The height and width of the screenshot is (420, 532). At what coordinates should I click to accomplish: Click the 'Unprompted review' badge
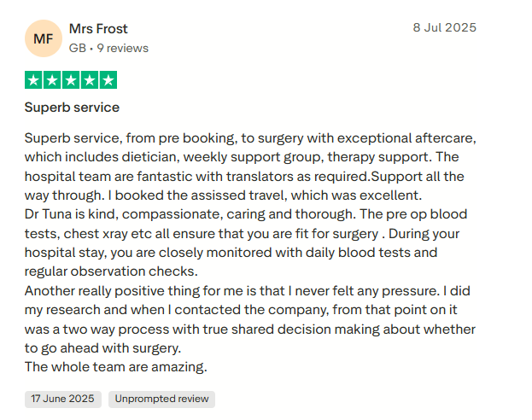tap(161, 399)
